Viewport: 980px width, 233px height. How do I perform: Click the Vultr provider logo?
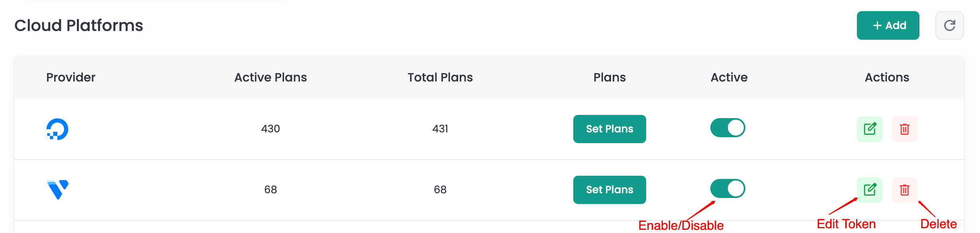pos(57,190)
